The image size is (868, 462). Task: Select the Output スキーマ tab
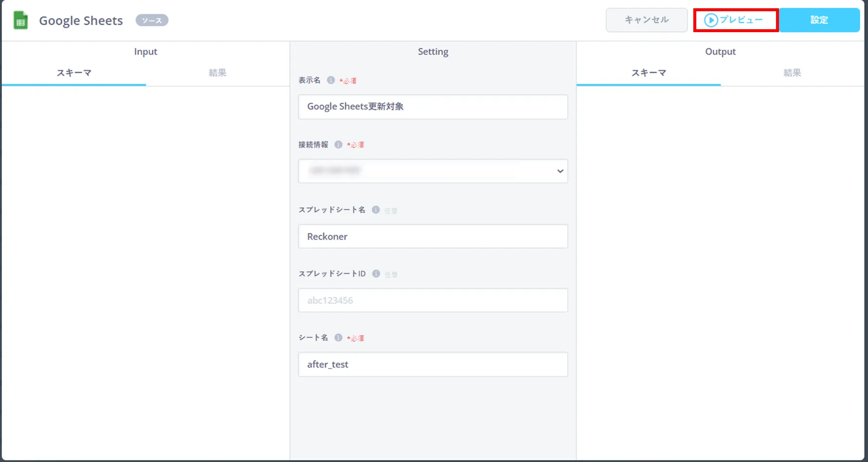click(649, 73)
